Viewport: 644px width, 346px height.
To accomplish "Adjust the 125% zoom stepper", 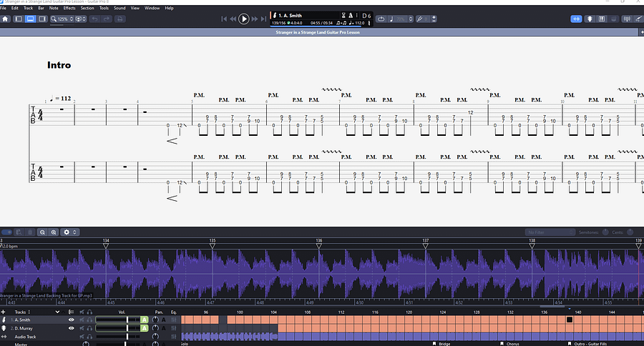I will [72, 19].
